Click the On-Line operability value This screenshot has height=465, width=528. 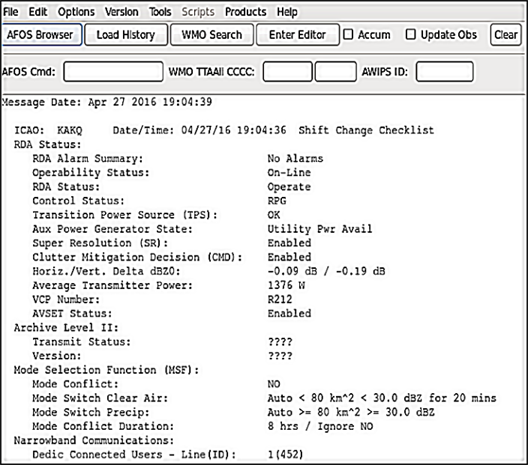pos(289,172)
